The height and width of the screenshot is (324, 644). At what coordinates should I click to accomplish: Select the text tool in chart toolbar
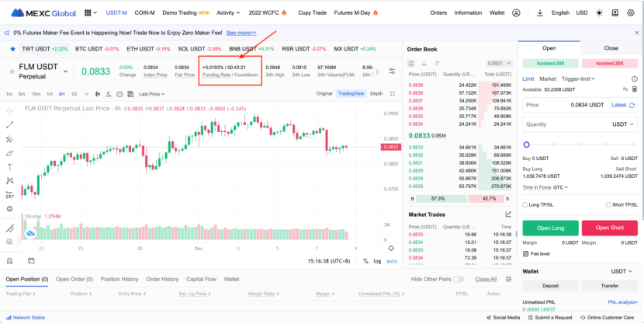(10, 167)
